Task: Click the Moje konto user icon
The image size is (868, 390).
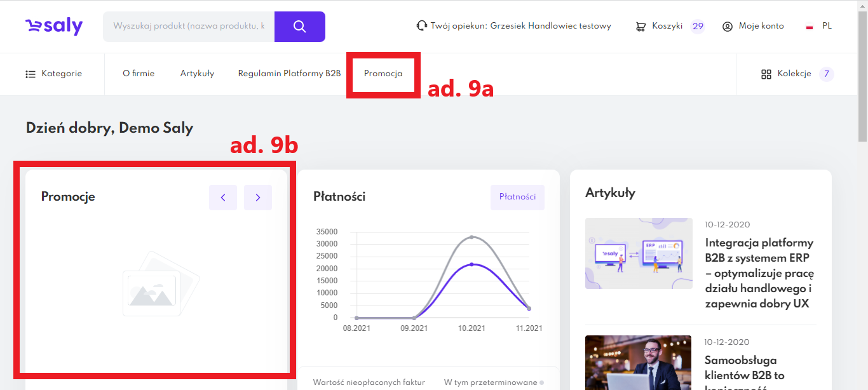Action: 728,27
